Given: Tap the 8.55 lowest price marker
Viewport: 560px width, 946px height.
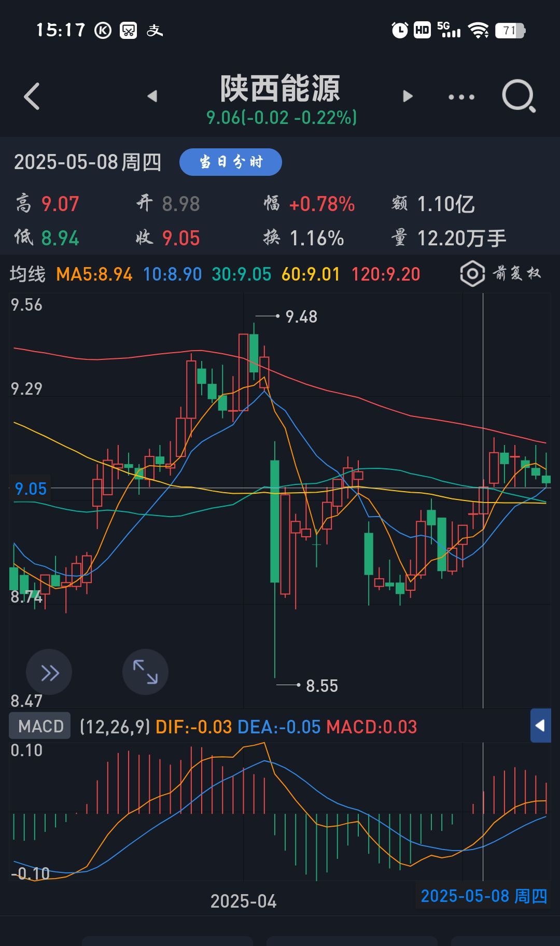Looking at the screenshot, I should [322, 686].
